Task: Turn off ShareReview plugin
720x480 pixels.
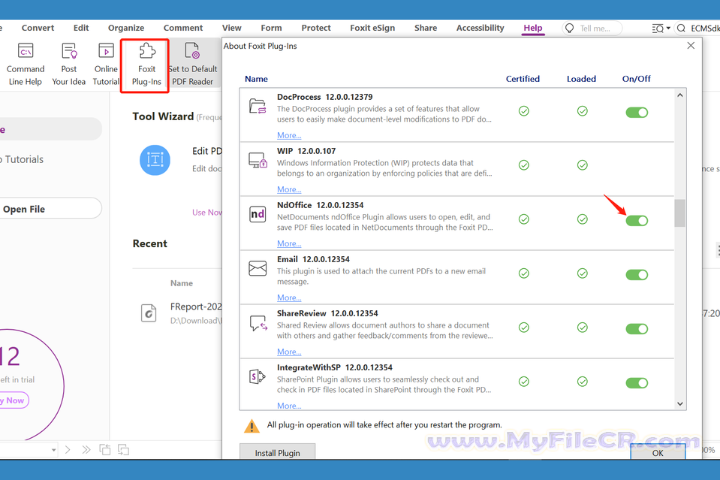Action: [636, 329]
